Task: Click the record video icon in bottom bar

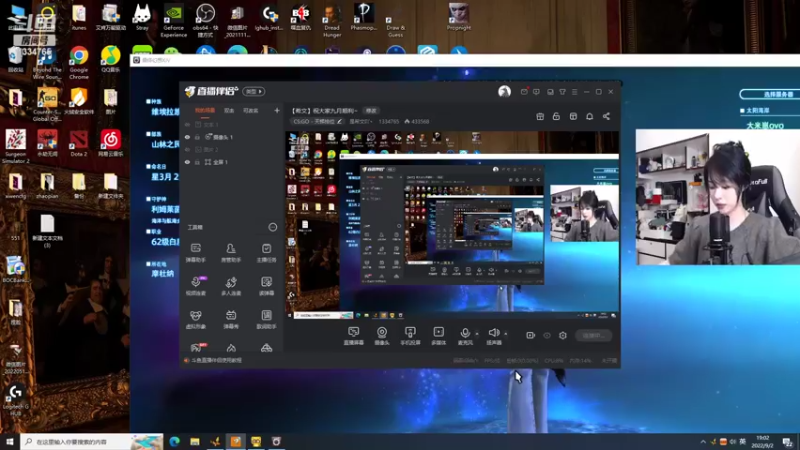Action: (x=531, y=335)
